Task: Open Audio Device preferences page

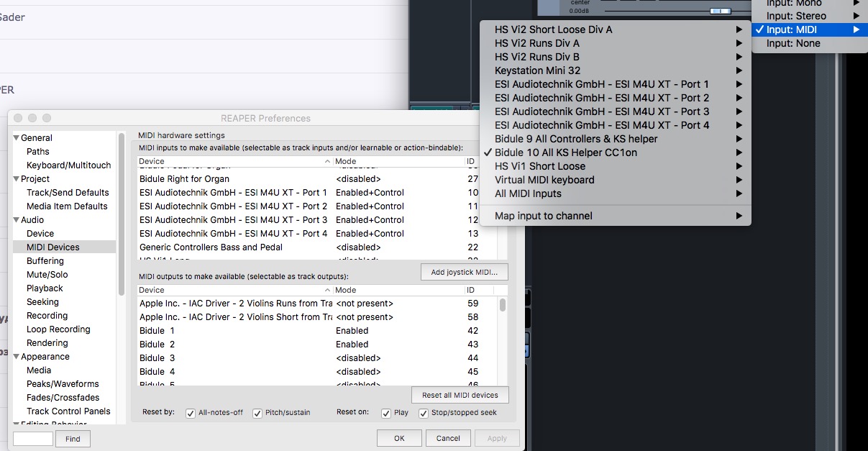Action: [x=40, y=234]
